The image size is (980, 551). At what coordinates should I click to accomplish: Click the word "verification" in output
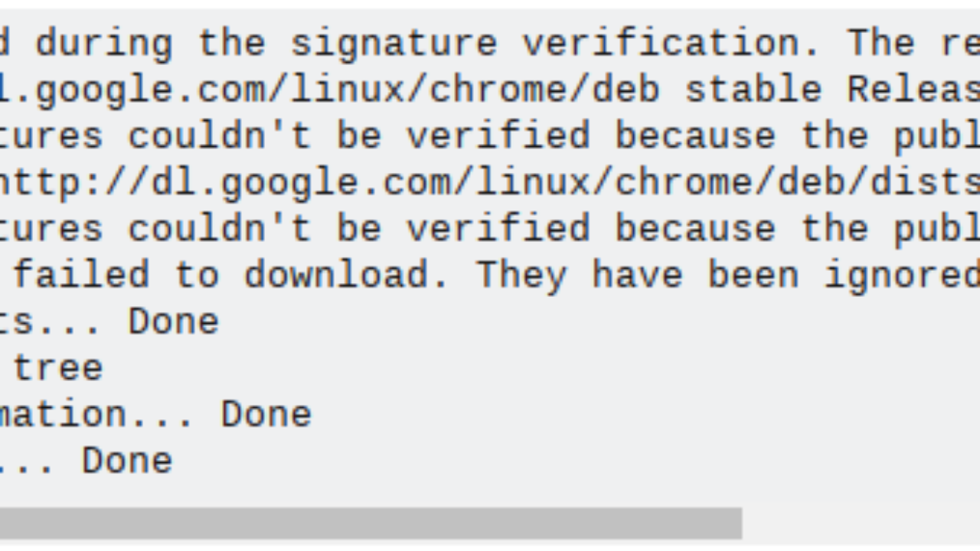671,44
